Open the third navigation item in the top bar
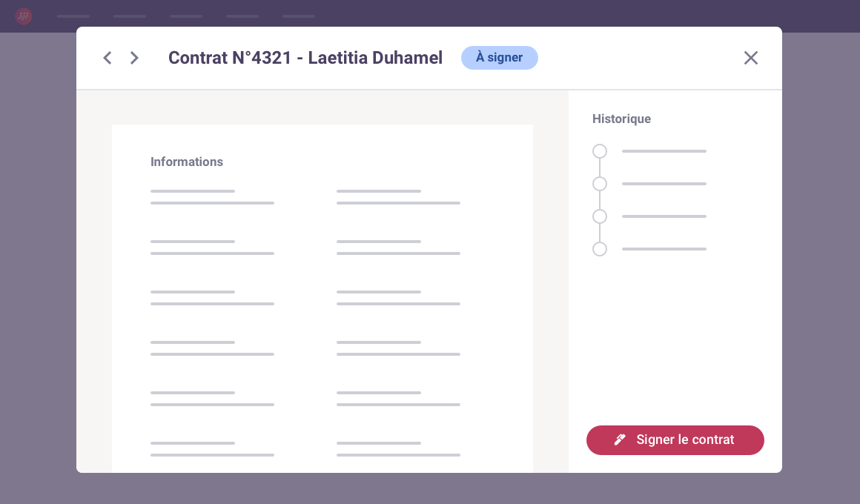 [x=186, y=16]
